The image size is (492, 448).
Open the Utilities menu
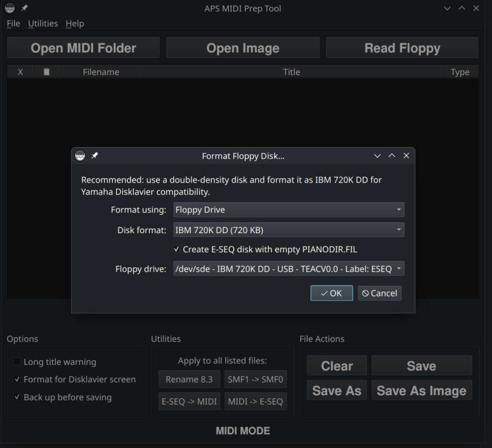pyautogui.click(x=43, y=24)
